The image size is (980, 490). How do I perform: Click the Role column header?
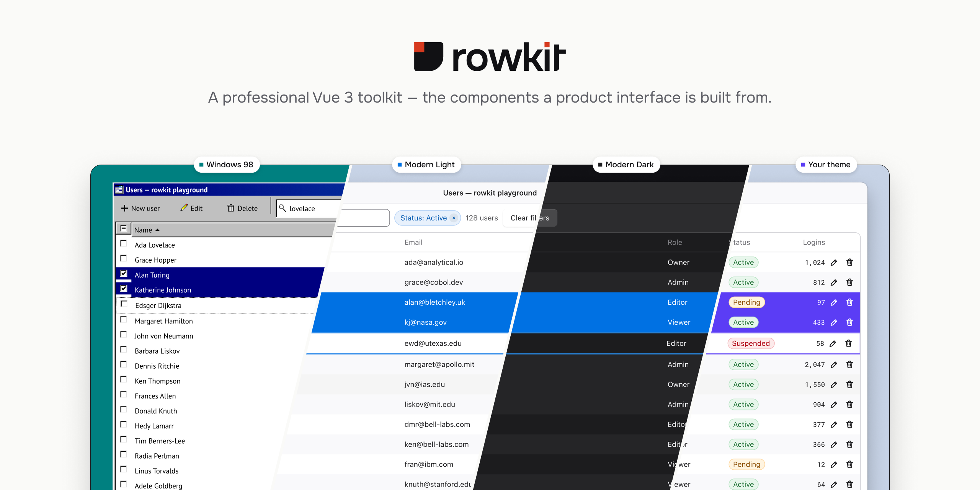pyautogui.click(x=675, y=242)
